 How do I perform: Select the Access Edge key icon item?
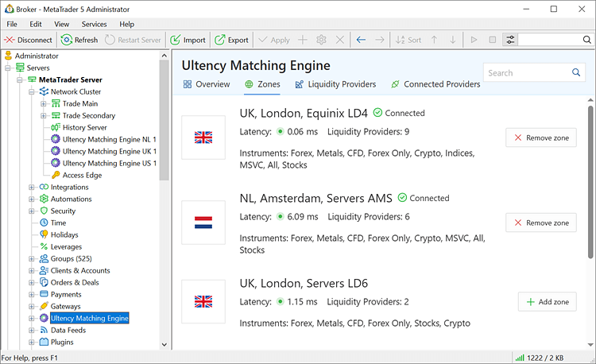click(56, 175)
